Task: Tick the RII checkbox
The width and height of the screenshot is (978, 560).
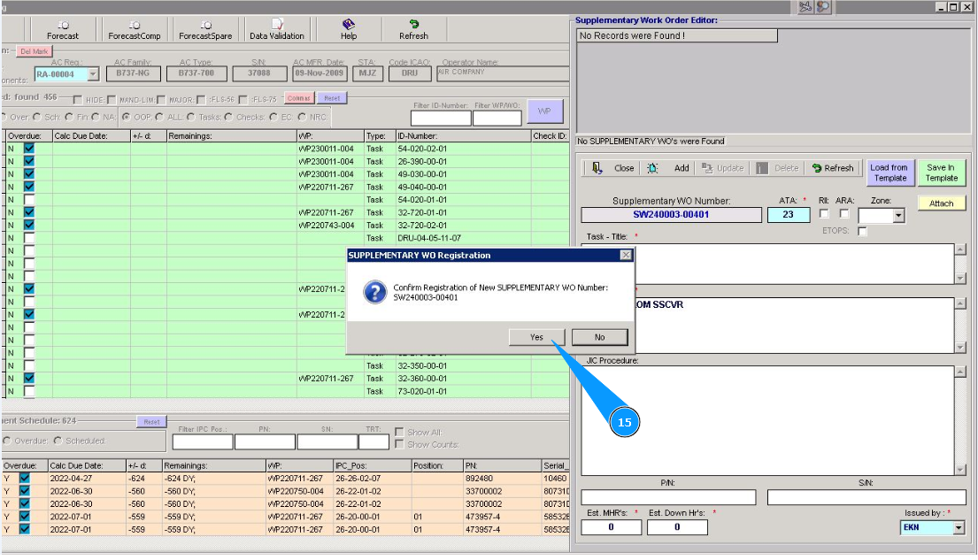Action: [824, 214]
